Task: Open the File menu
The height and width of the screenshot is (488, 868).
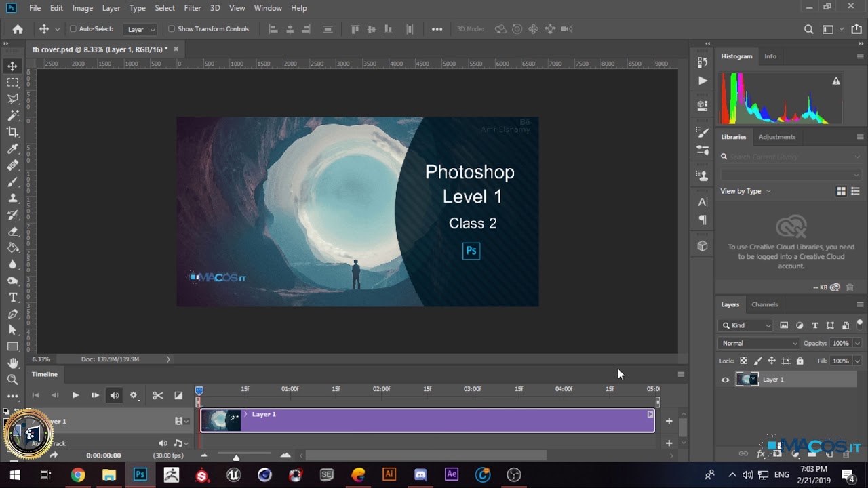Action: click(x=35, y=8)
